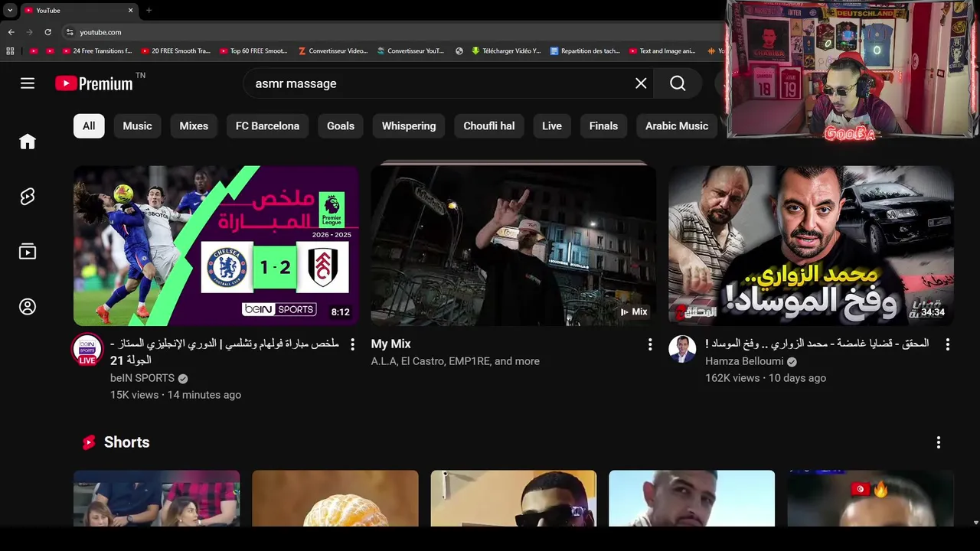Reload the page with refresh icon
980x551 pixels.
coord(47,32)
